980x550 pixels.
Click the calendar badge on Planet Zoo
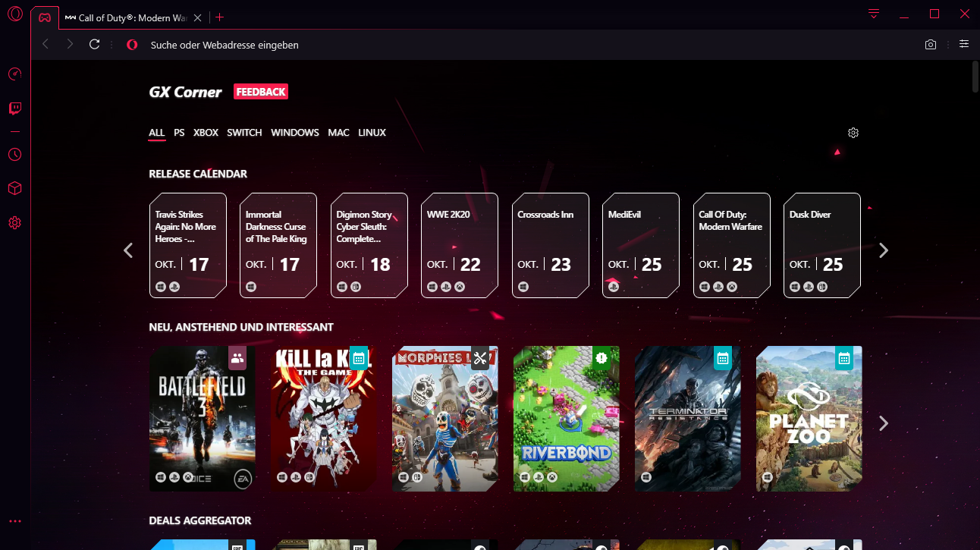click(x=844, y=358)
